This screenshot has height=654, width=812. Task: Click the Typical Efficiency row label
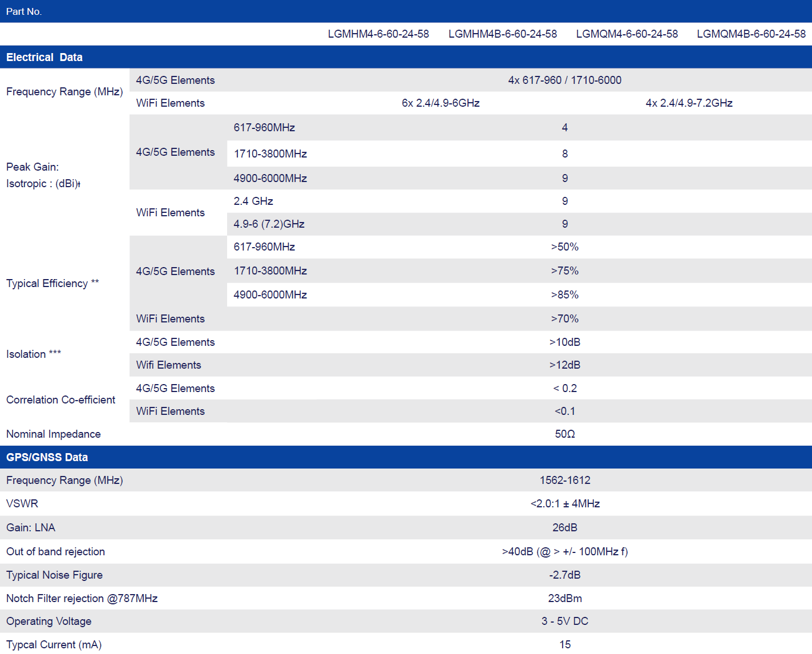[x=52, y=284]
